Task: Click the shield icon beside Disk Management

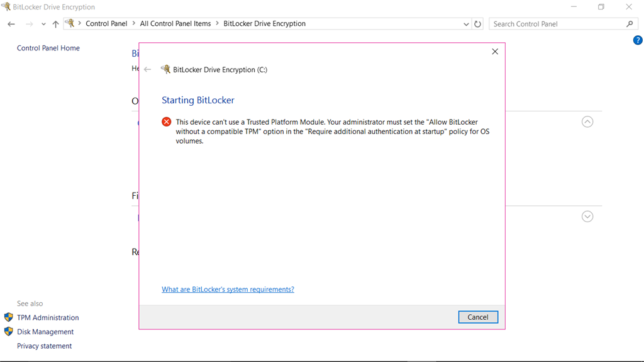Action: point(9,332)
